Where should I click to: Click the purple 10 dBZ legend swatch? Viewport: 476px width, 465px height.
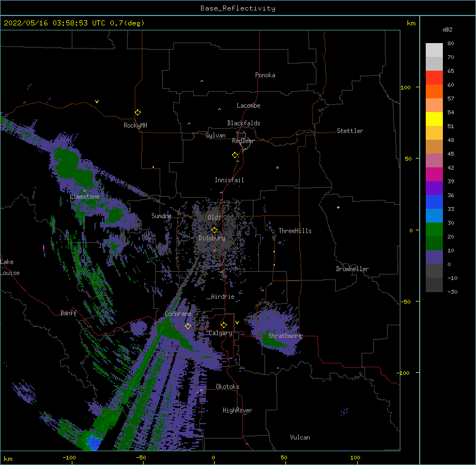[434, 257]
